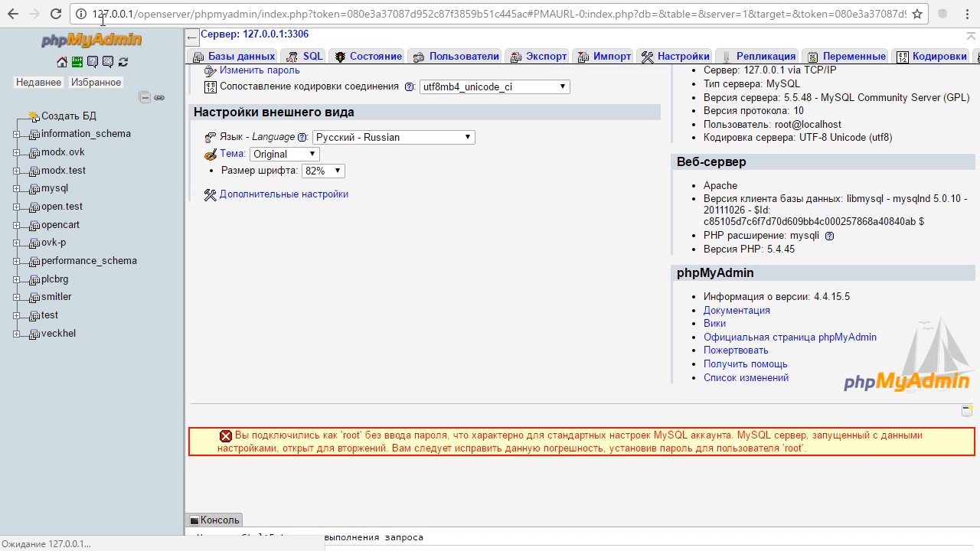Click the link-with-main-panel chain icon
This screenshot has height=551, width=980.
click(x=159, y=97)
